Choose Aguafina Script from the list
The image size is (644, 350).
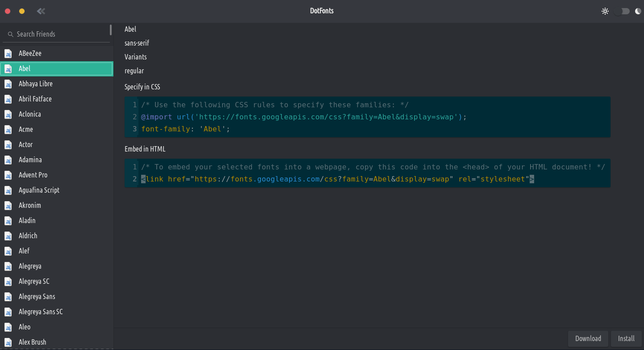point(39,190)
